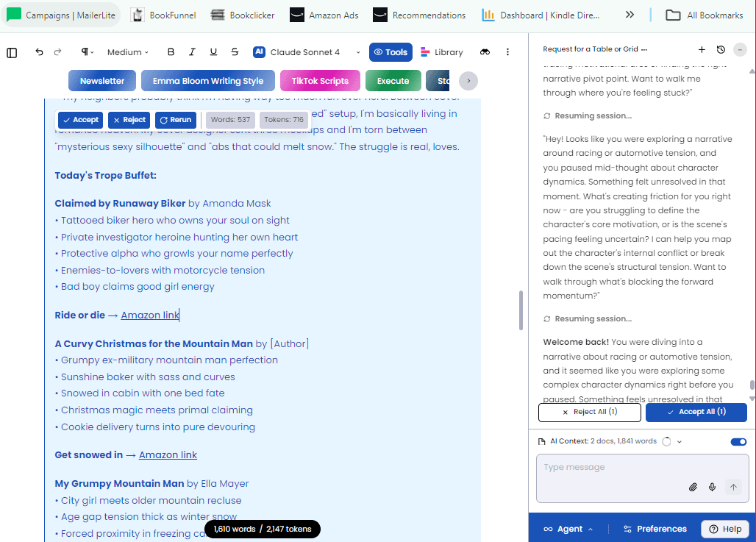Send message using the arrow icon

(733, 487)
